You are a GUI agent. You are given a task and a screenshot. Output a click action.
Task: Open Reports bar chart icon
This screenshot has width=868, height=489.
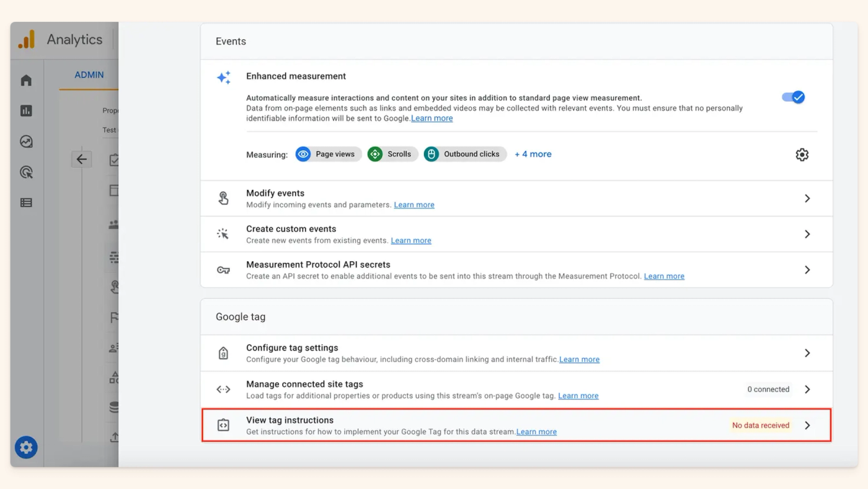pos(26,110)
